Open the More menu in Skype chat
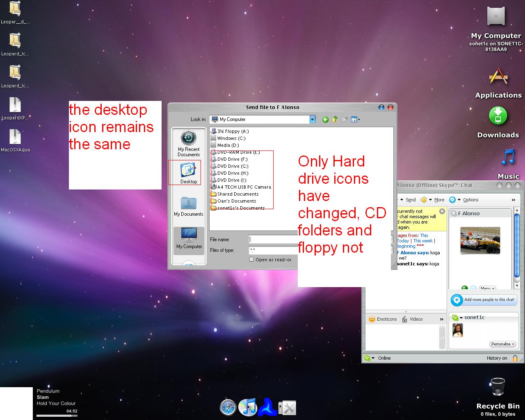Image resolution: width=525 pixels, height=420 pixels. pos(432,200)
